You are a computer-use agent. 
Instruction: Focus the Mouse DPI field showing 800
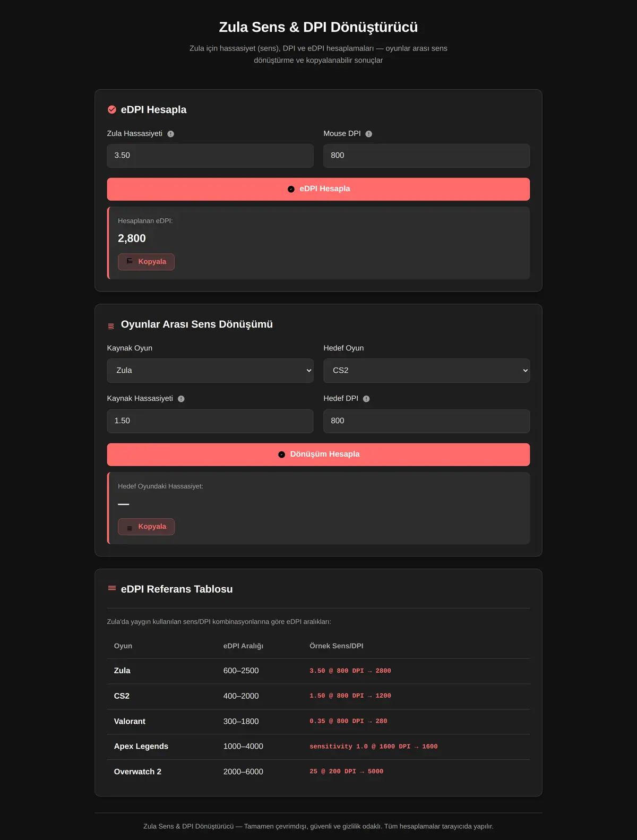427,156
